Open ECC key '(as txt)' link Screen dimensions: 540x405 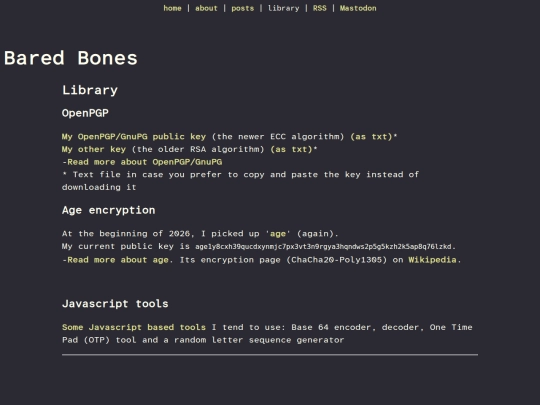pyautogui.click(x=371, y=137)
